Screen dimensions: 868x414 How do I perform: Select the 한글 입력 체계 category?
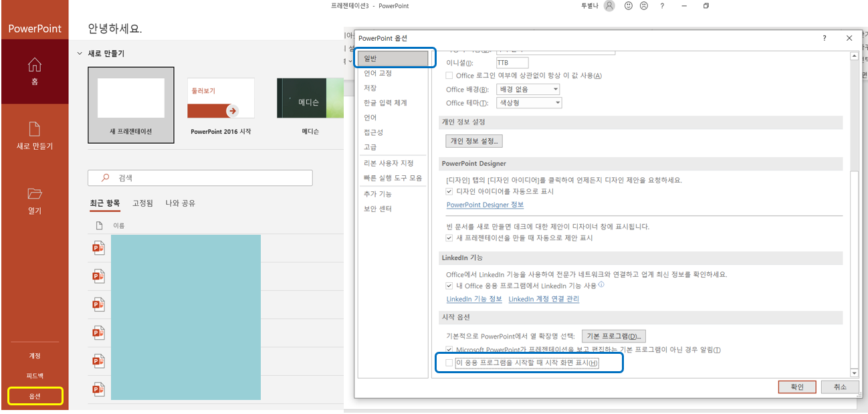click(393, 102)
